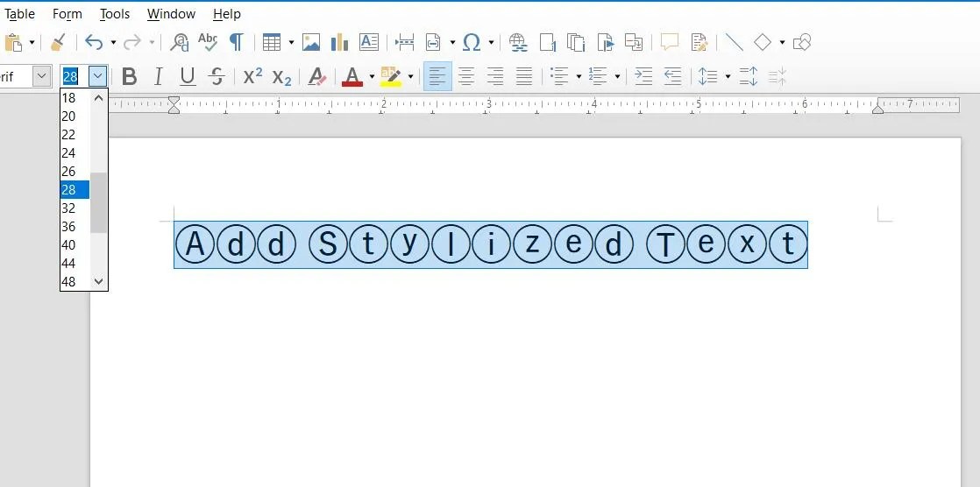The width and height of the screenshot is (980, 487).
Task: Insert a bookmark
Action: (x=606, y=42)
